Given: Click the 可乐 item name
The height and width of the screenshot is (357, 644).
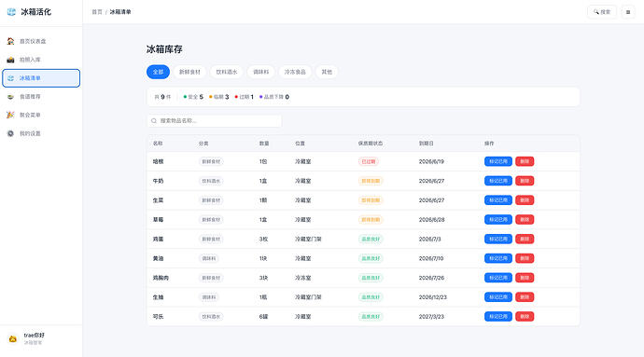Looking at the screenshot, I should [158, 316].
